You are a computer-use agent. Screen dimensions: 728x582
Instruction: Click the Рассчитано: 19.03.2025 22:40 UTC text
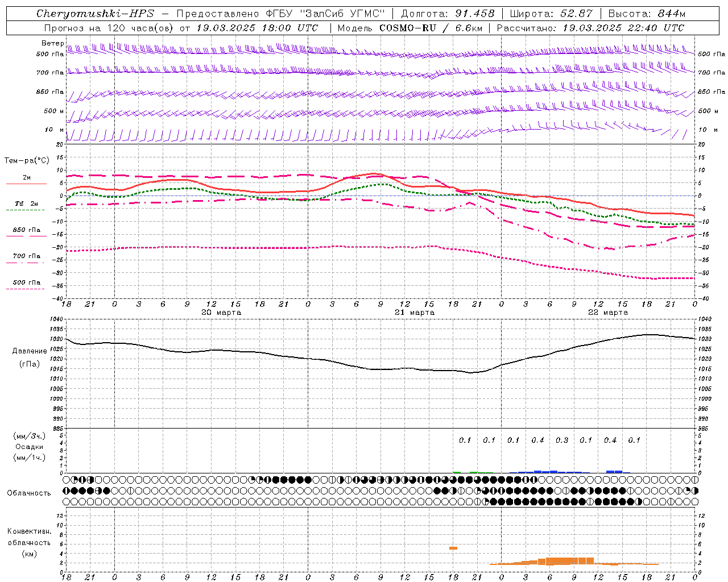[590, 28]
